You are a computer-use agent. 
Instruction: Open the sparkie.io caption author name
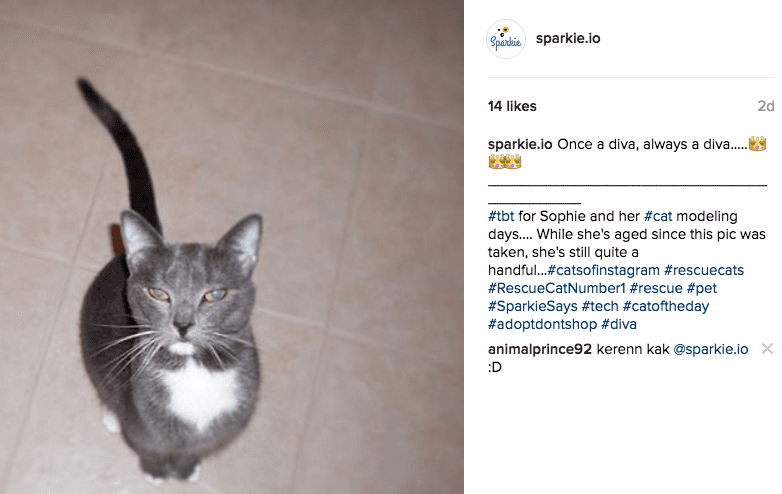pos(520,144)
